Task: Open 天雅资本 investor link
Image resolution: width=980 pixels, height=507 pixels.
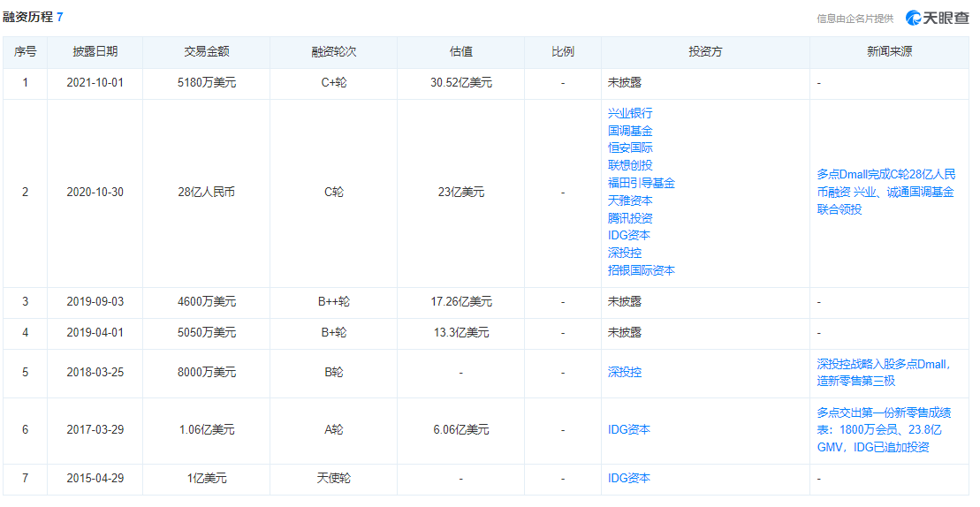Action: click(x=630, y=201)
